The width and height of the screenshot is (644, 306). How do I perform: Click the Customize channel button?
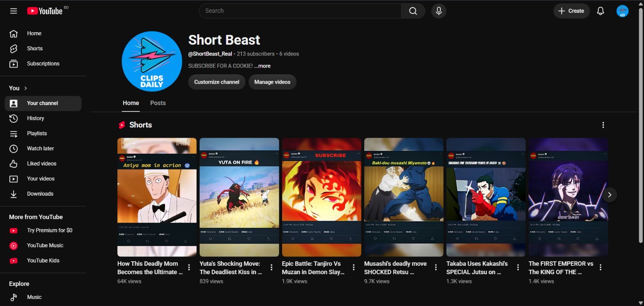pyautogui.click(x=217, y=82)
